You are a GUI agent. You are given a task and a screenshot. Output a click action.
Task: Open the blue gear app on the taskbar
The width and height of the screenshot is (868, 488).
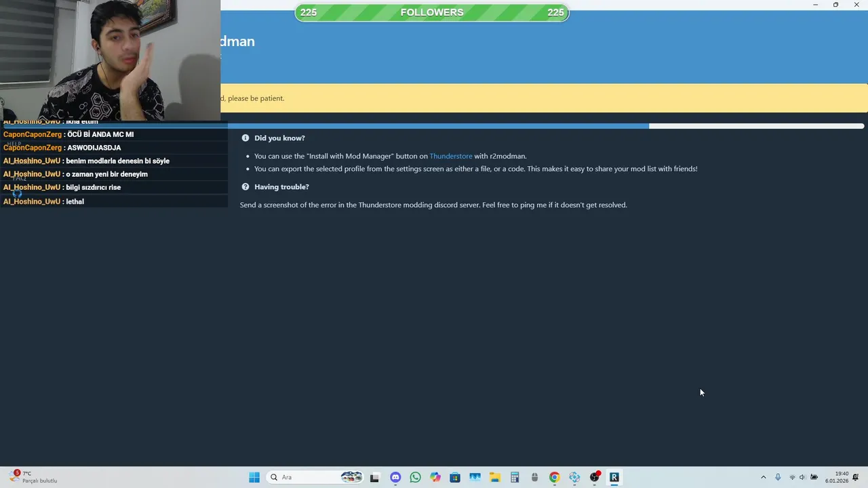[574, 477]
